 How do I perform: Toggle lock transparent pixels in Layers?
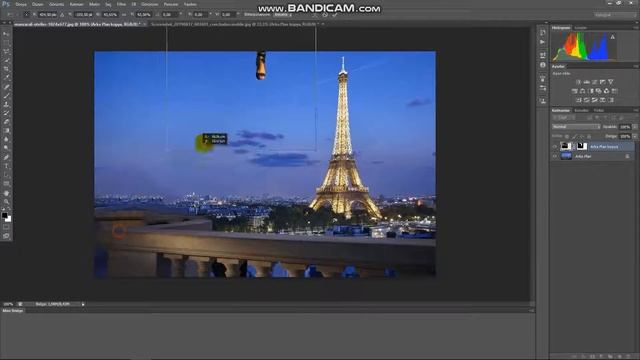point(567,136)
